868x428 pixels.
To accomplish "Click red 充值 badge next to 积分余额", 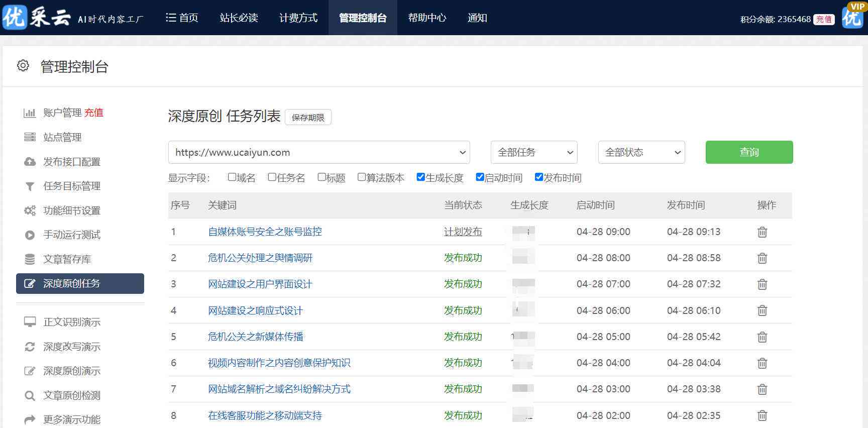I will click(824, 19).
